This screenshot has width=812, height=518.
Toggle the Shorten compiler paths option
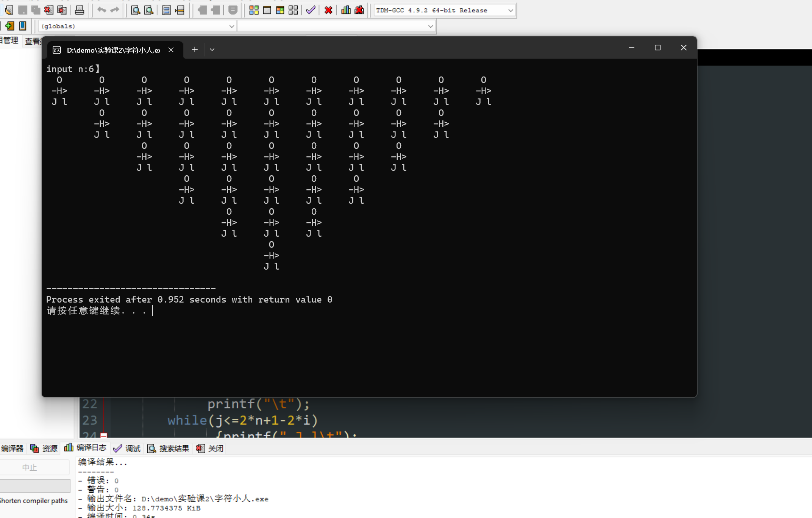pyautogui.click(x=34, y=501)
